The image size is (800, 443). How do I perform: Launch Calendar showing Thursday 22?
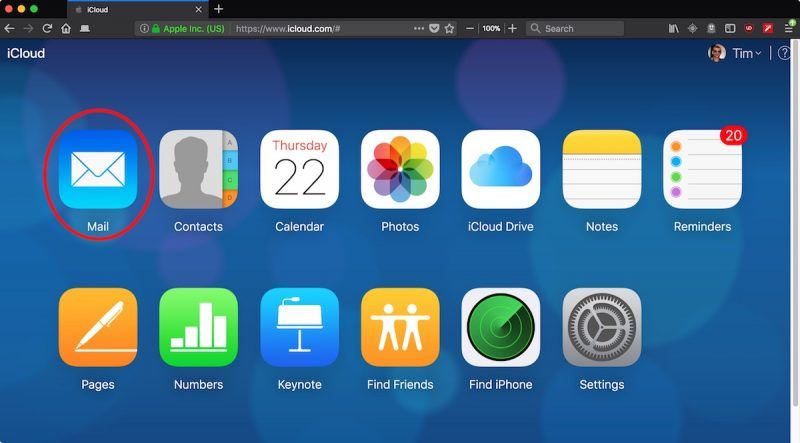pyautogui.click(x=299, y=169)
